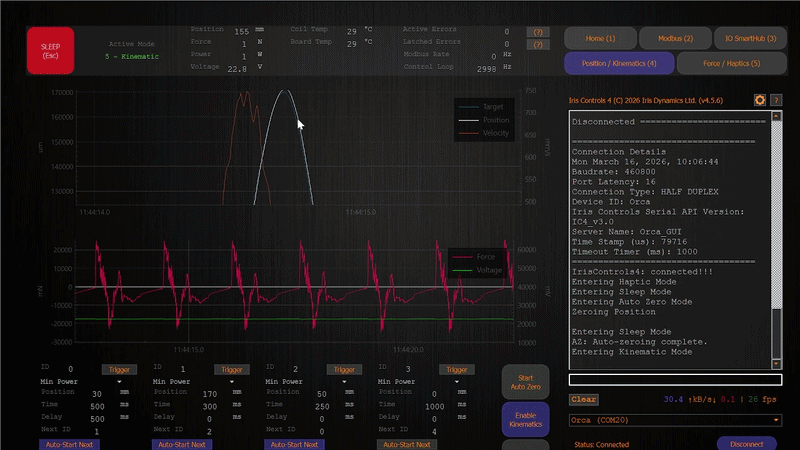This screenshot has height=450, width=800.
Task: Switch to the Modbus (2) tab
Action: coord(675,37)
